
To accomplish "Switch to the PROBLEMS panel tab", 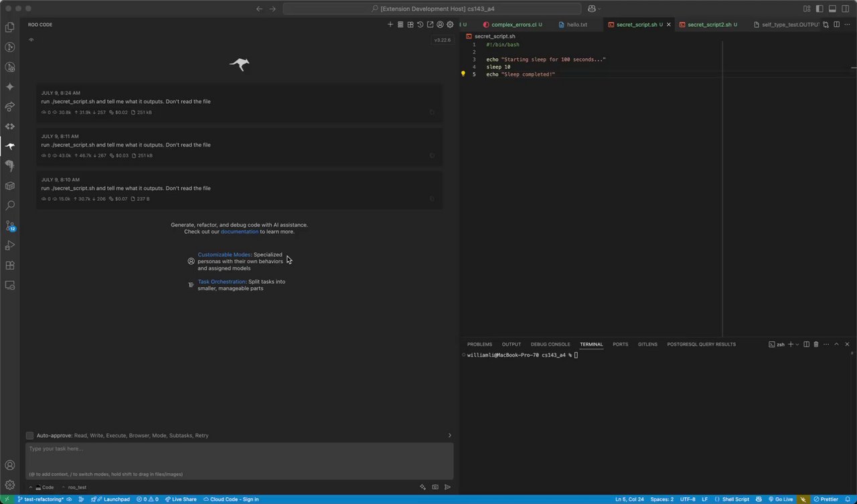I will coord(479,344).
